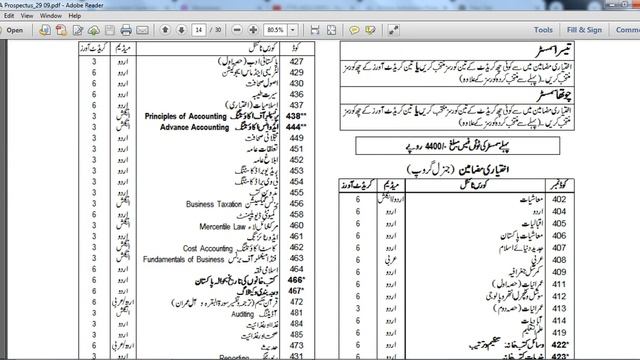Open the Fill & Sign pane
The width and height of the screenshot is (640, 360).
point(584,30)
